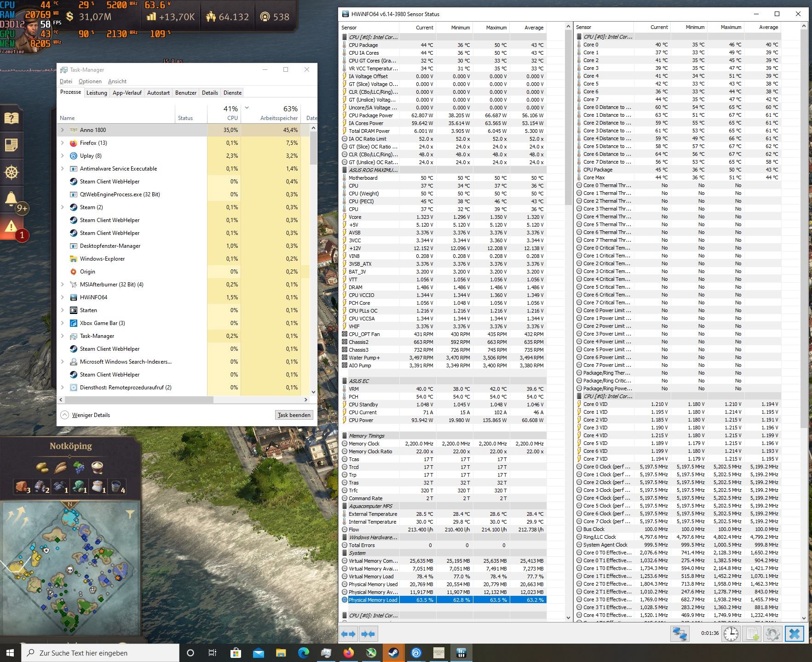Image resolution: width=812 pixels, height=662 pixels.
Task: Click potato goods icon in Notköping panel
Action: (x=42, y=468)
